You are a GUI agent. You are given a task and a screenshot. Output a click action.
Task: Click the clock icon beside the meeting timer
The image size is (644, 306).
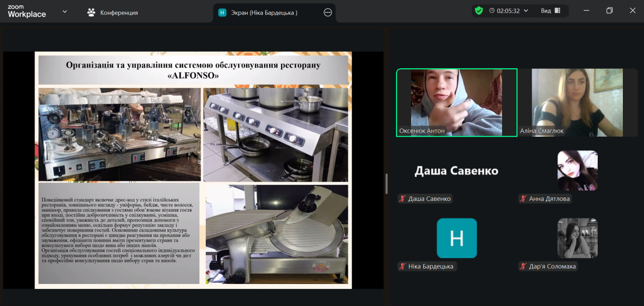(492, 11)
